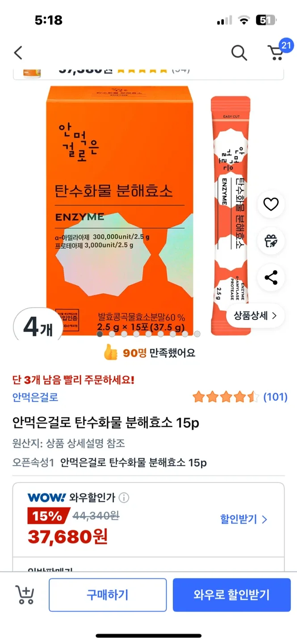Screen dimensions: 297x644
Task: Open 상품상세 product details chevron
Action: tap(255, 316)
